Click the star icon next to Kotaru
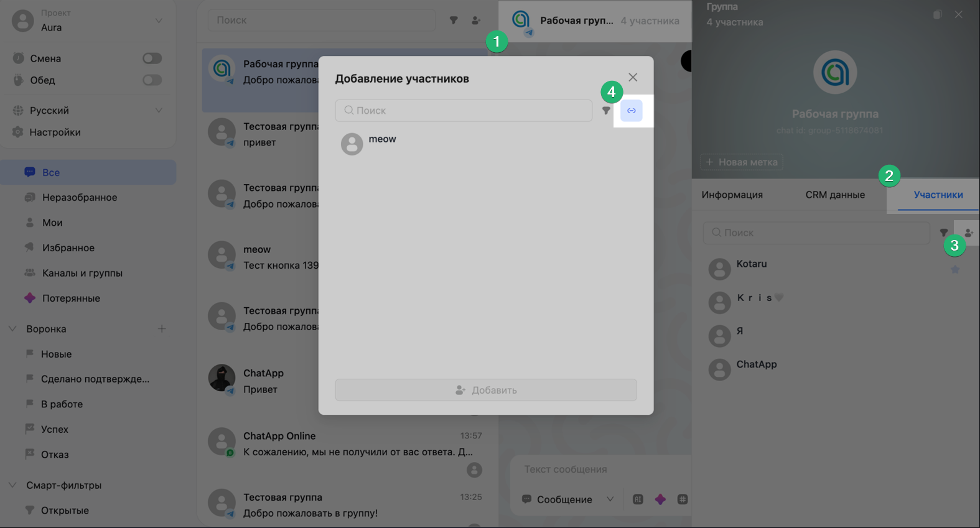 (x=955, y=270)
